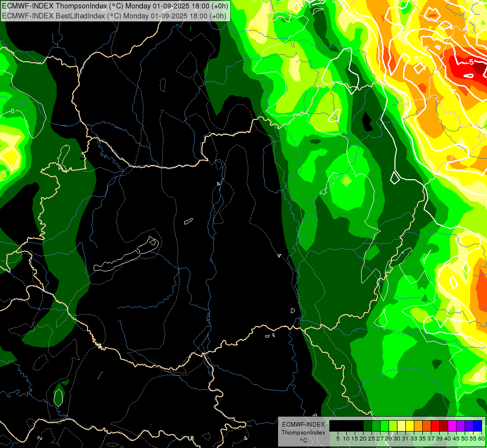Image resolution: width=487 pixels, height=448 pixels.
Task: Select the bright green 27–29 legend swatch
Action: pyautogui.click(x=385, y=426)
